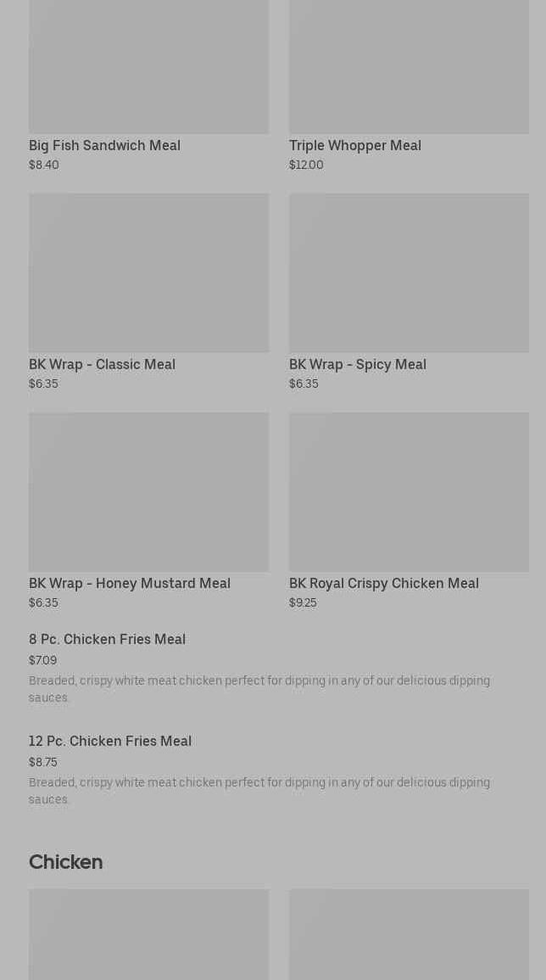The width and height of the screenshot is (546, 980).
Task: Click the $8.40 Big Fish price
Action: (44, 165)
